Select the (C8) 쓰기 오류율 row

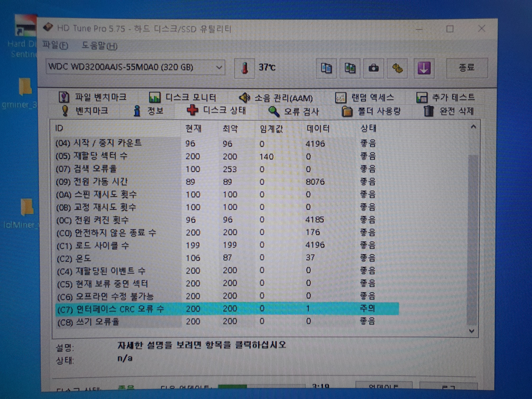(227, 322)
